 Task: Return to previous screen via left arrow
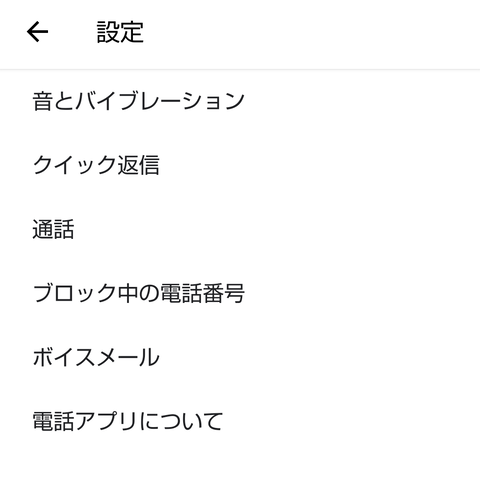[x=37, y=32]
